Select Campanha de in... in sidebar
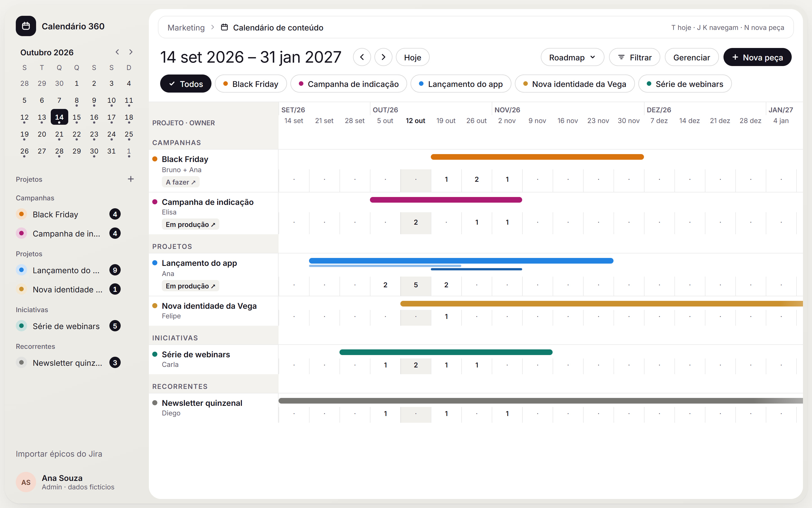 click(69, 233)
